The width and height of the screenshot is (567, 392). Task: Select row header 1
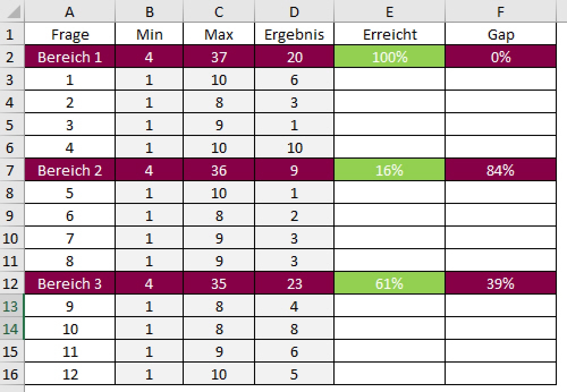click(11, 34)
